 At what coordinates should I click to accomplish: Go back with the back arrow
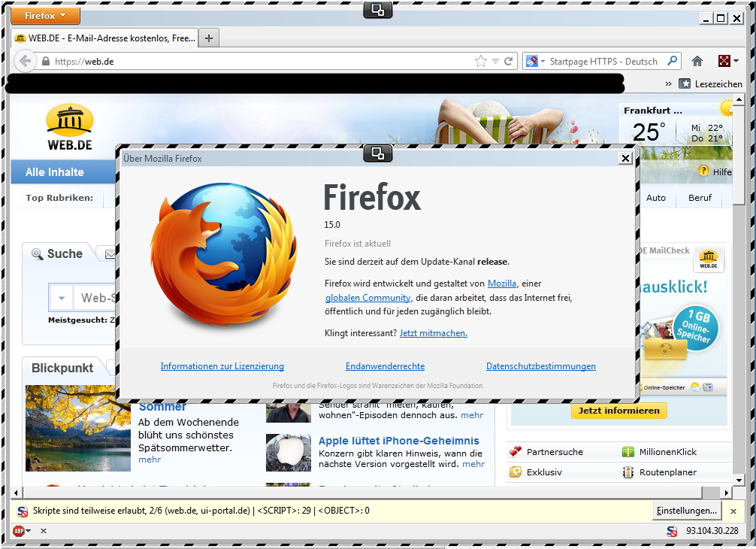[25, 61]
